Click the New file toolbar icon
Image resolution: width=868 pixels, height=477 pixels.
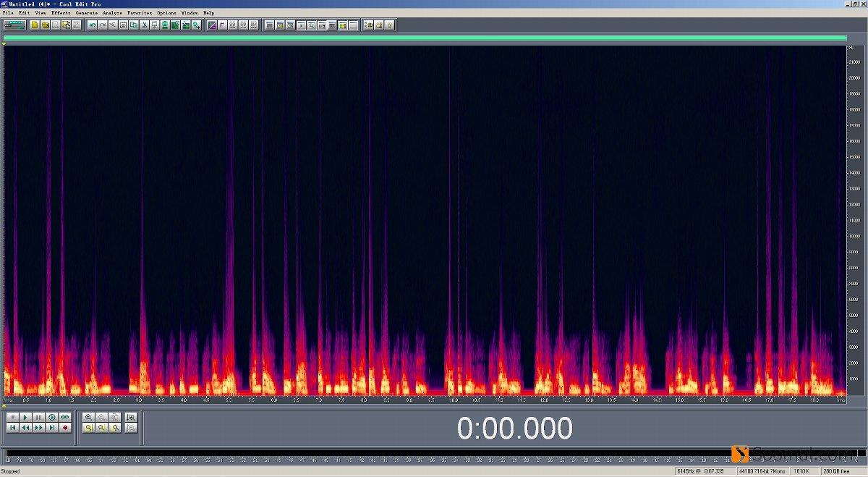[34, 25]
